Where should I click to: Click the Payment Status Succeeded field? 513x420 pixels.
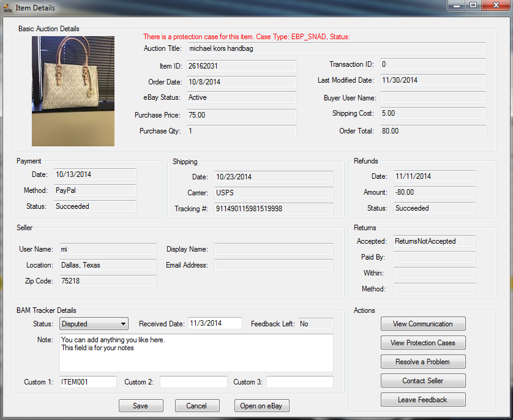point(95,206)
